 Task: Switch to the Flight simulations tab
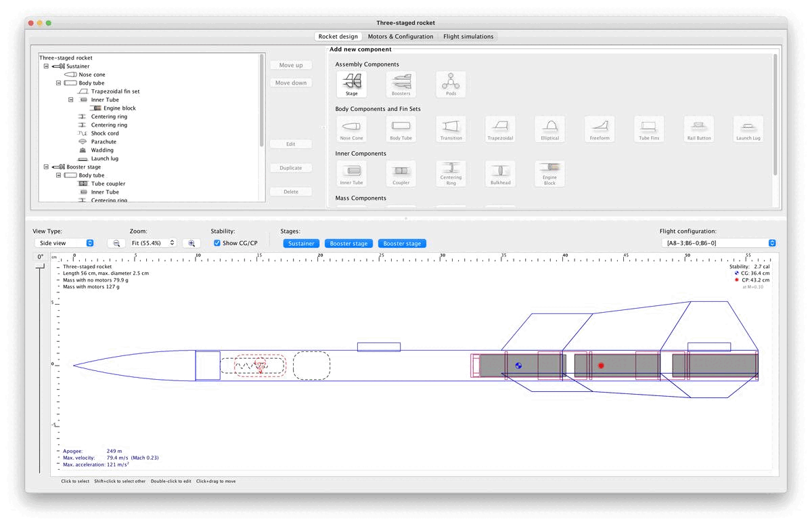468,37
